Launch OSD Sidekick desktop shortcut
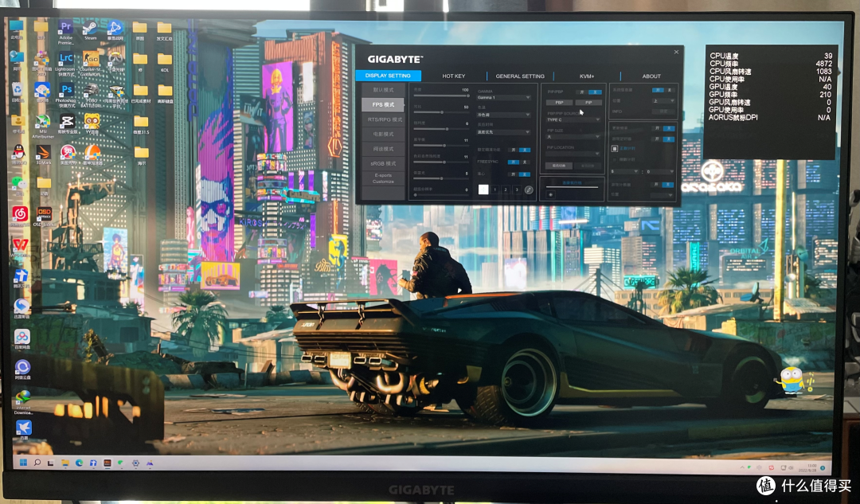The width and height of the screenshot is (860, 504). click(x=44, y=216)
